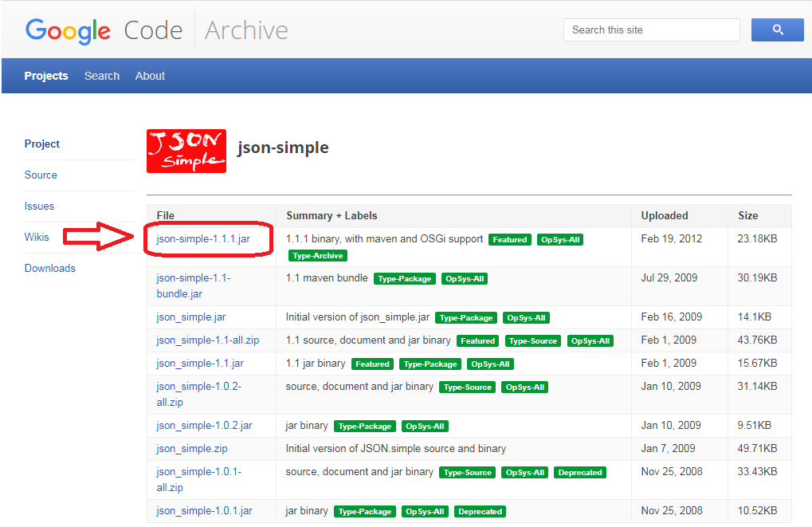Click the JSON Simple red project logo
The image size is (812, 527).
coord(186,151)
